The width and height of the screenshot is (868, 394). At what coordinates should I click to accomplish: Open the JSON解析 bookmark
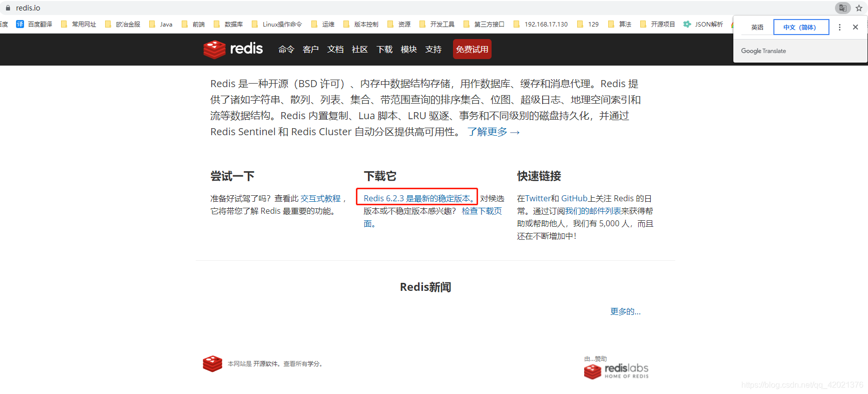703,24
